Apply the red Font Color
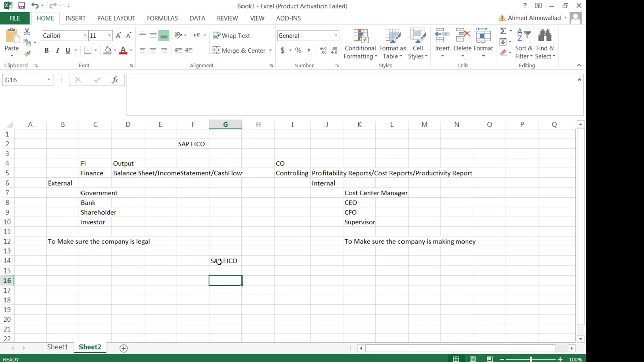 (123, 50)
